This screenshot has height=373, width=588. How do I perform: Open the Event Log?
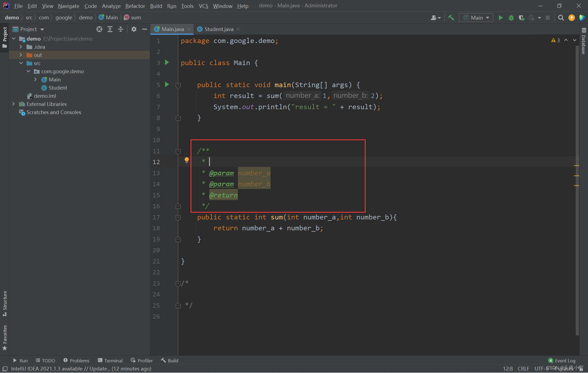click(562, 360)
